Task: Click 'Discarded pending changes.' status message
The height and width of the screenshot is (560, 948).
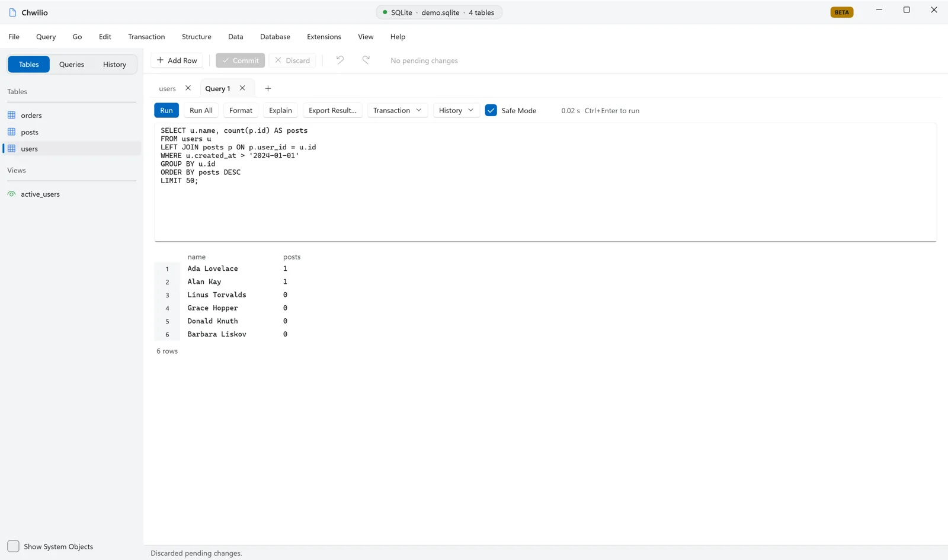Action: (196, 553)
